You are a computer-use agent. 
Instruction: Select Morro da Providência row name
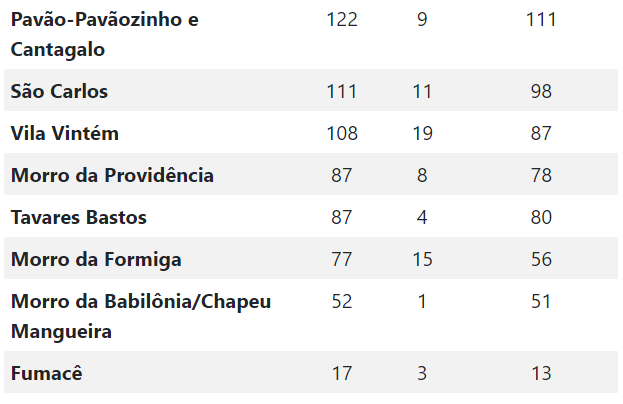[x=112, y=175]
